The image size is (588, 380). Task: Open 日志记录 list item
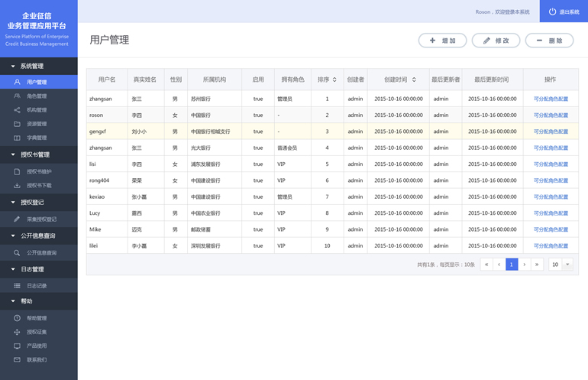tap(39, 286)
